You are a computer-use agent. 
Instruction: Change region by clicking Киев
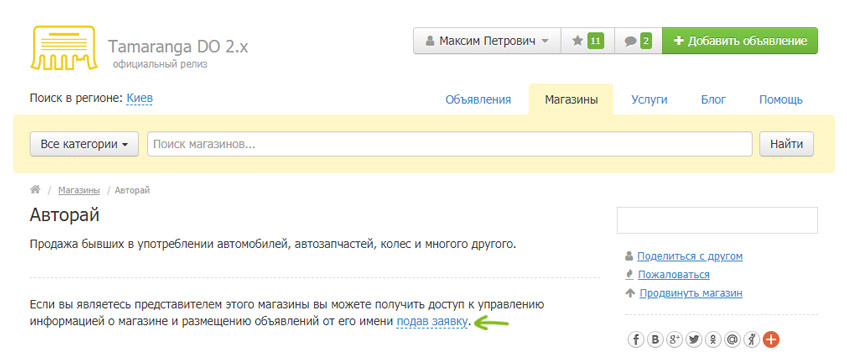pos(139,98)
